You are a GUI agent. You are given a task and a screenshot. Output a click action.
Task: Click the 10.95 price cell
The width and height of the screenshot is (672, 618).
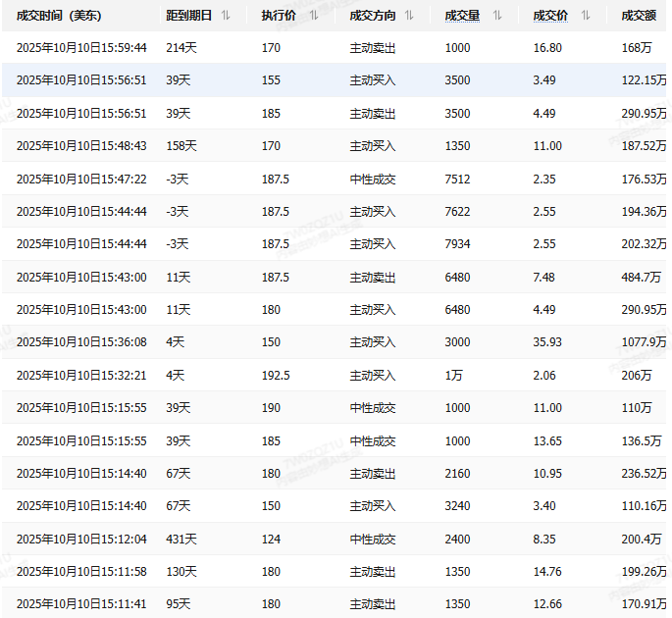click(547, 473)
